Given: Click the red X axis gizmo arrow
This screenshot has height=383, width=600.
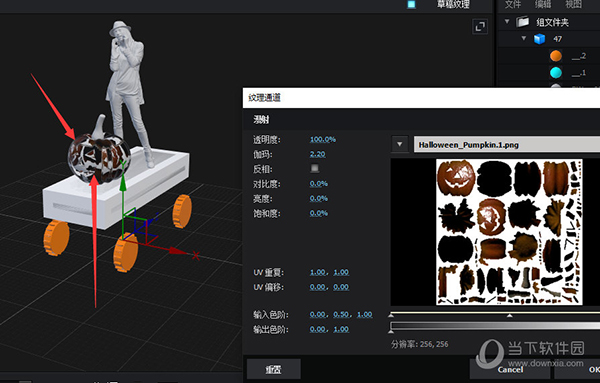Looking at the screenshot, I should 178,251.
